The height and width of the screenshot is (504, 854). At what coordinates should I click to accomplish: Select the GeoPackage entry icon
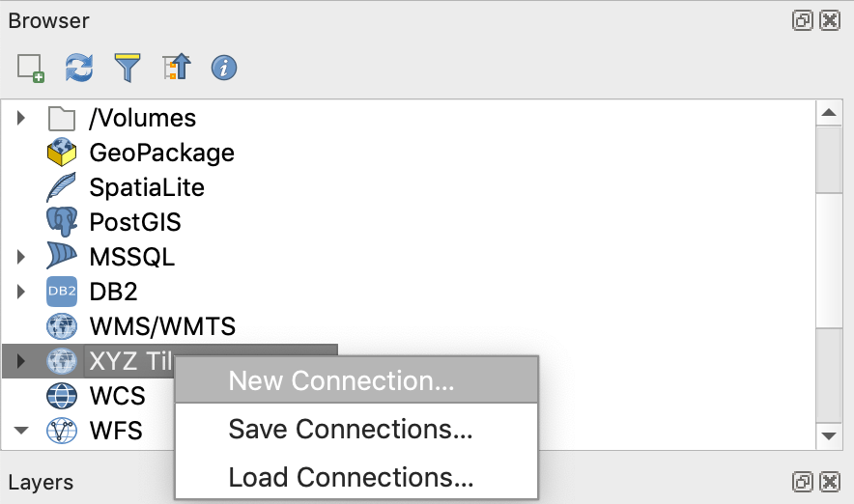click(62, 153)
